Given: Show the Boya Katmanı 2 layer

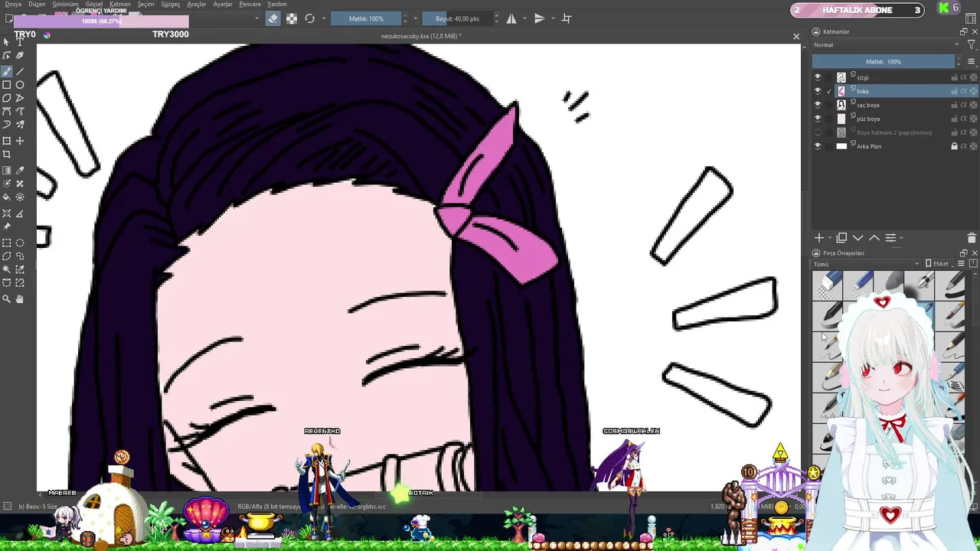Looking at the screenshot, I should click(818, 132).
